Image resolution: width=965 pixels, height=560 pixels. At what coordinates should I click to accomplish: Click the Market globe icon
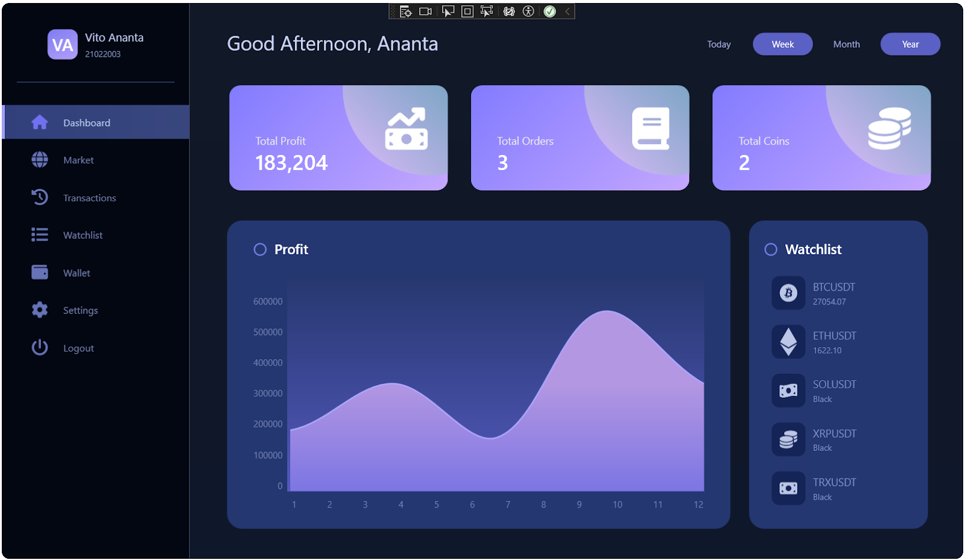click(x=40, y=160)
